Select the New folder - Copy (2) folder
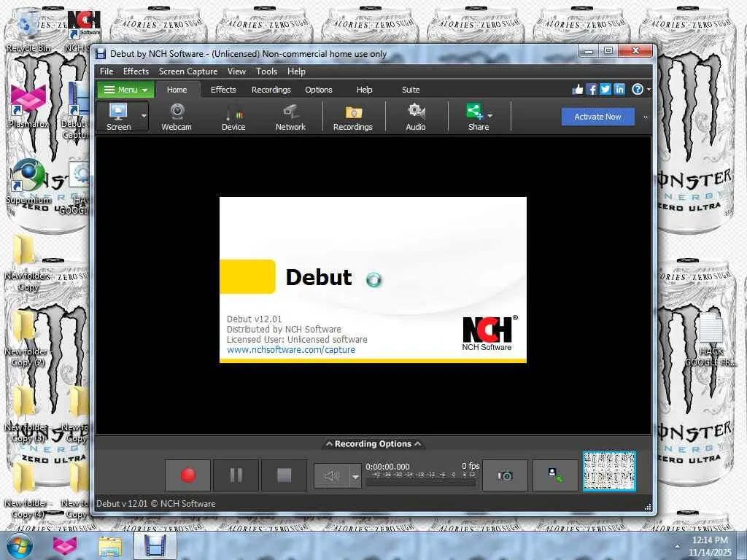The width and height of the screenshot is (747, 560). [x=27, y=339]
